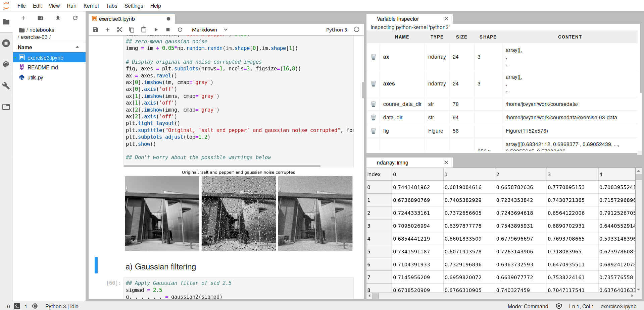Click the Mode: Command status item
Image resolution: width=644 pixels, height=310 pixels.
pyautogui.click(x=528, y=306)
